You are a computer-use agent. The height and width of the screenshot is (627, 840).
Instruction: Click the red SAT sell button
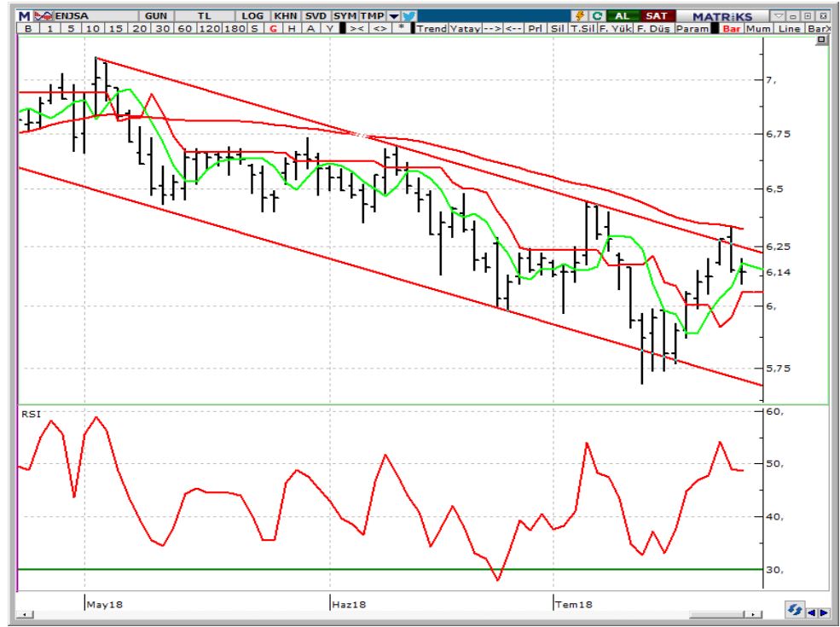[657, 16]
